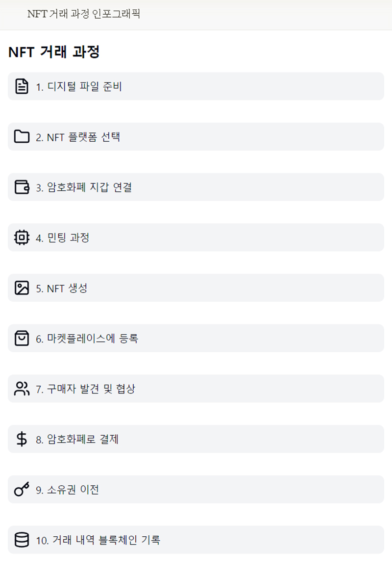Open the '3. 암호화폐 지갑 연결' step text
Viewport: 392px width, 575px height.
(84, 187)
